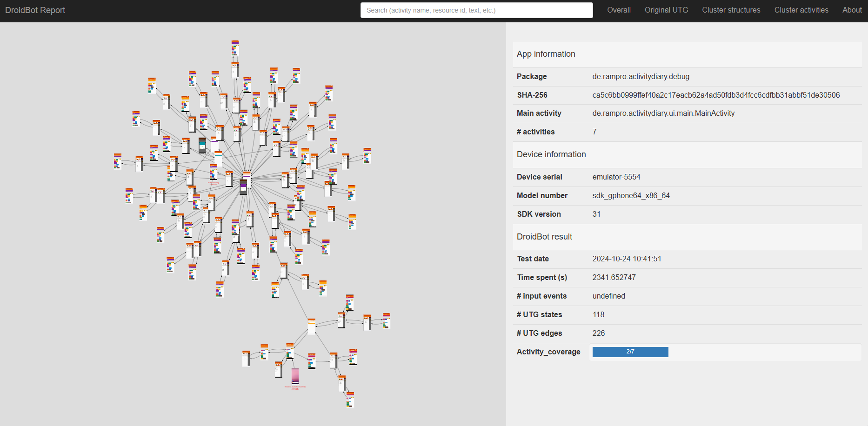Select the pink launcher activity node labeled FIRST
The image size is (868, 426).
tap(295, 376)
